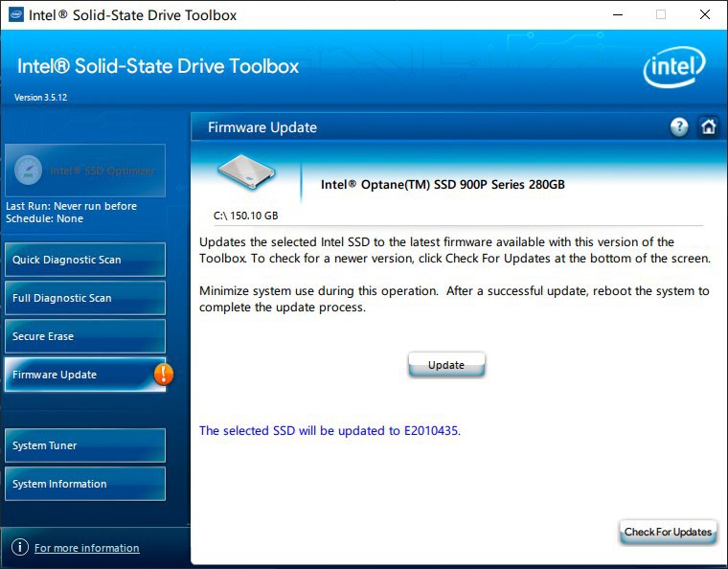This screenshot has height=569, width=728.
Task: Select the SSD drive image thumbnail
Action: click(x=246, y=171)
